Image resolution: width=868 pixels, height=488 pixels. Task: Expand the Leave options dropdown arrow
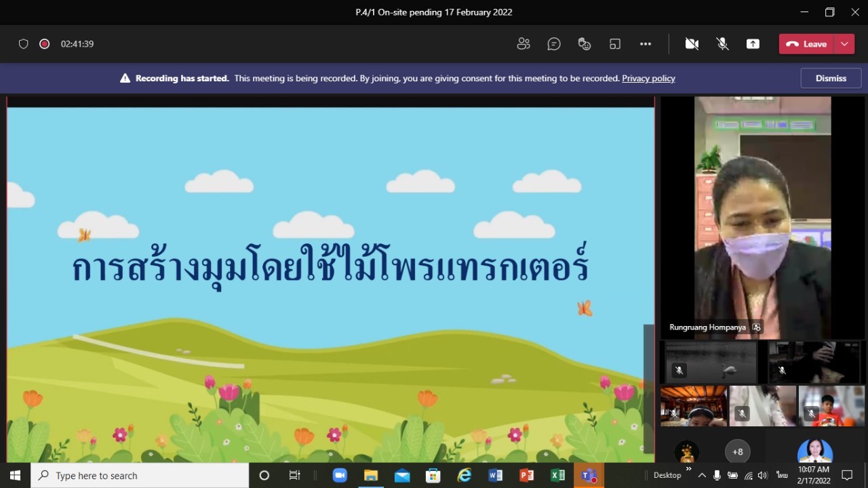pyautogui.click(x=844, y=44)
